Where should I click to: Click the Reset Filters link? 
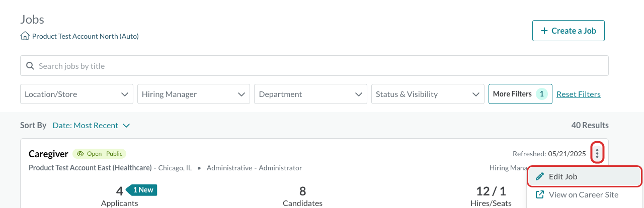(x=579, y=94)
